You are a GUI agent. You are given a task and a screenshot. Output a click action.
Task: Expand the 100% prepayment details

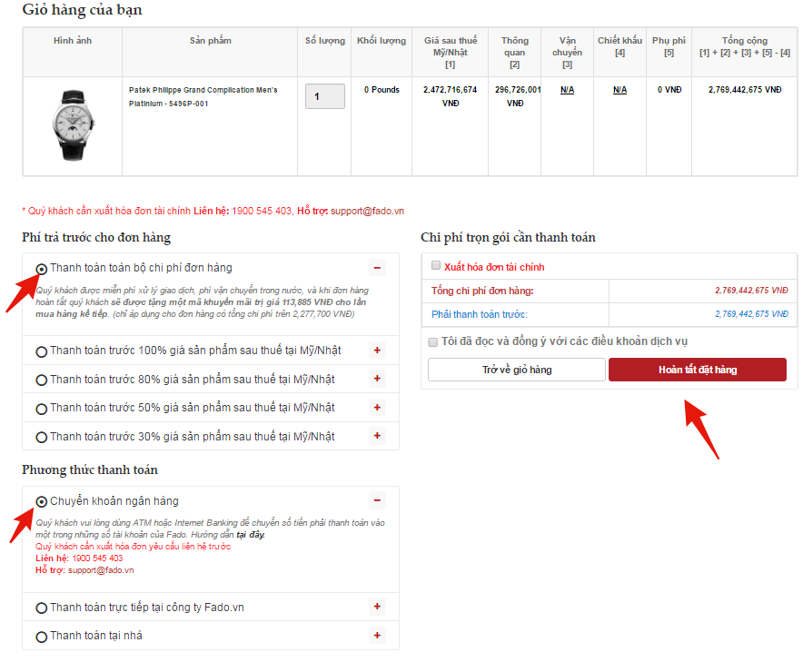(x=377, y=350)
